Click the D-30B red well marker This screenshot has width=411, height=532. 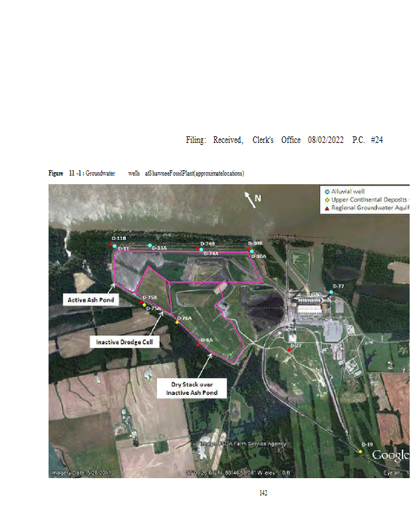click(x=247, y=249)
